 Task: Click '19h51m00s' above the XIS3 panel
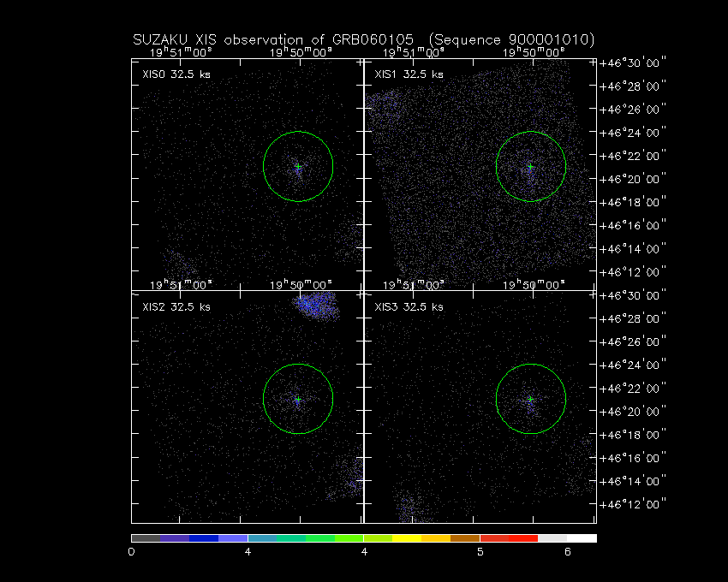tap(413, 284)
